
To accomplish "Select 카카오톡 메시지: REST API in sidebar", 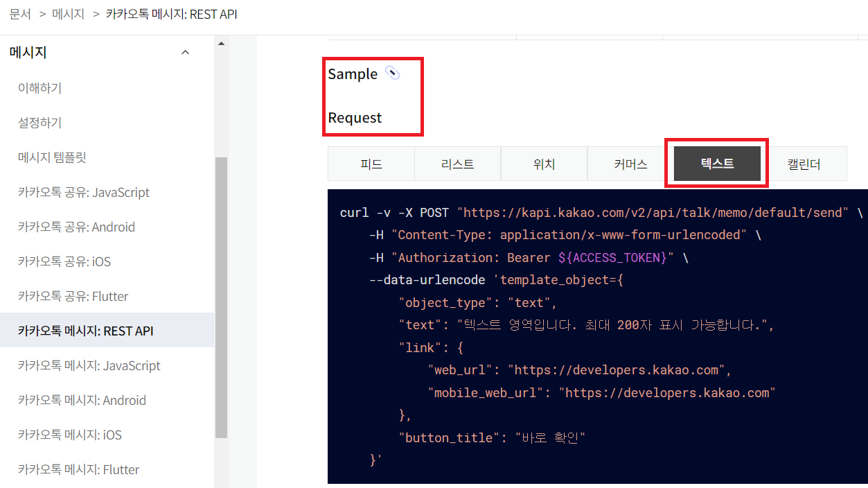I will click(x=107, y=331).
